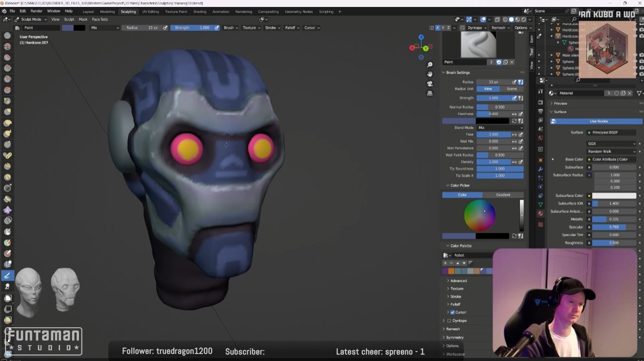Click the palette sort icon

pyautogui.click(x=471, y=263)
